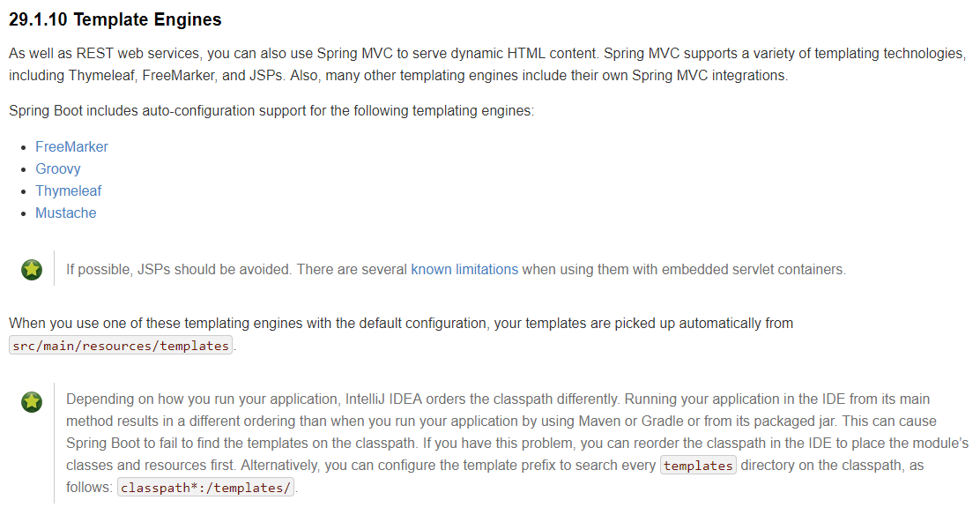Click the inline templates code word
Viewport: 980px width, 515px height.
tap(698, 466)
